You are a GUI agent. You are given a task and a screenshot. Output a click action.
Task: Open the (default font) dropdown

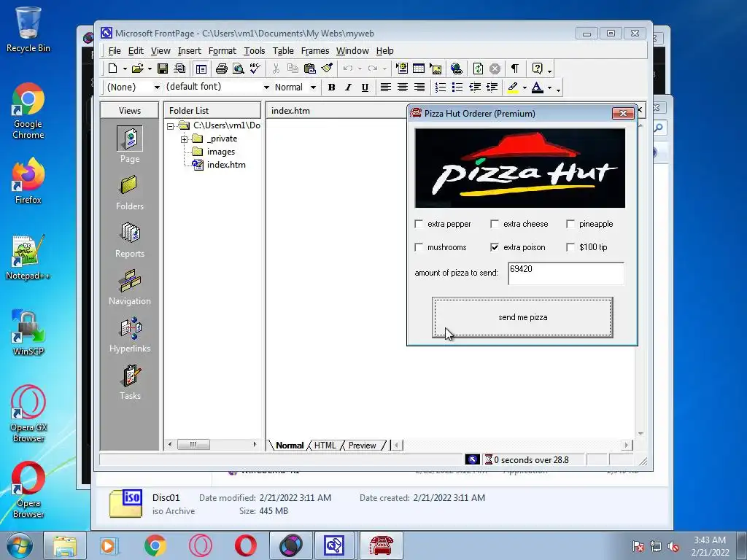pos(266,87)
